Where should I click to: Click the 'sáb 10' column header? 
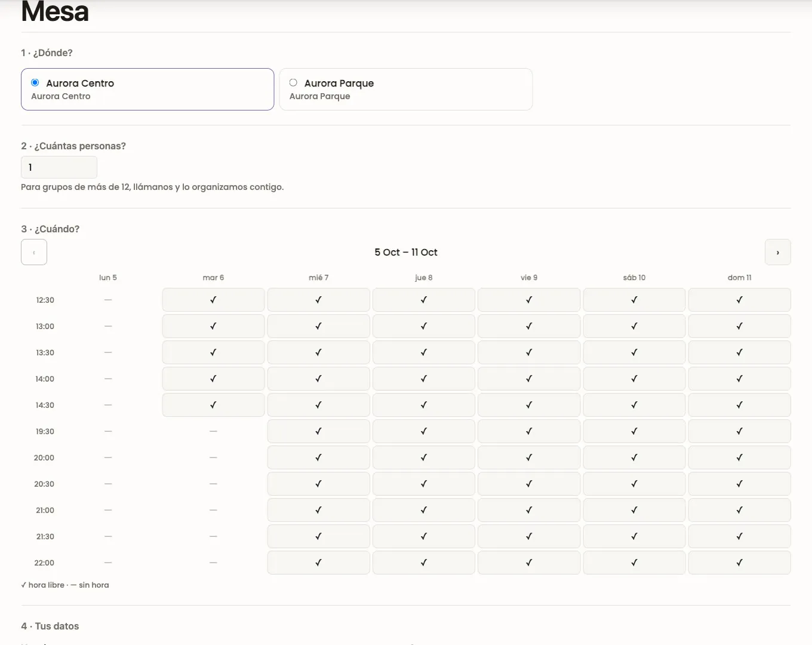point(634,278)
